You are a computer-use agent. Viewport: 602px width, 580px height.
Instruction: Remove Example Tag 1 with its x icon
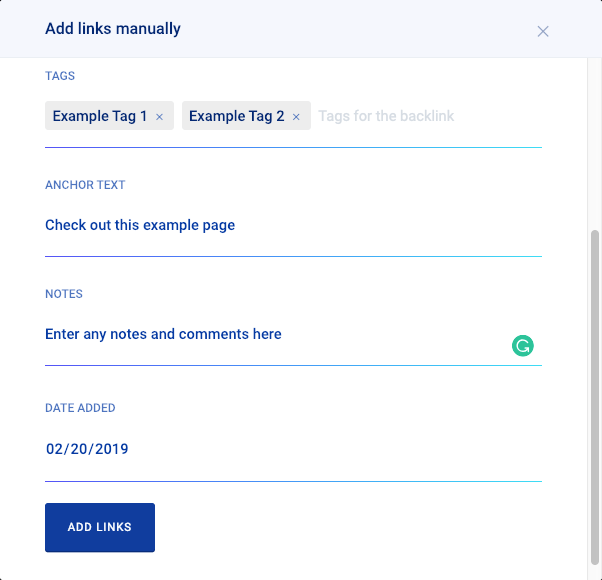160,117
